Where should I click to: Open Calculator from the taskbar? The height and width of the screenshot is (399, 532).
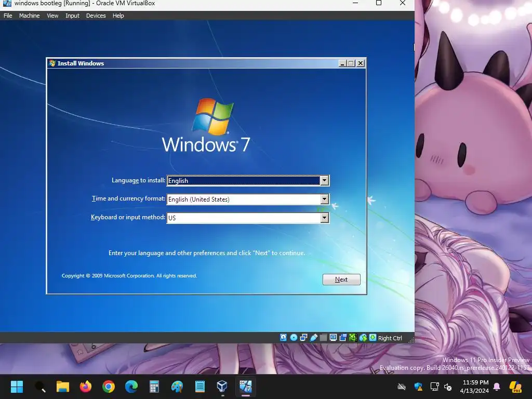point(154,387)
